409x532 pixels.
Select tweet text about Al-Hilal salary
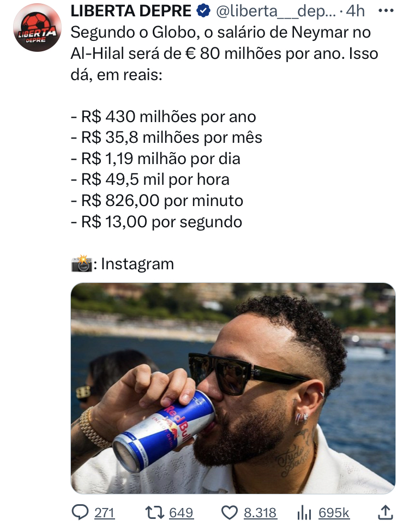(x=224, y=53)
